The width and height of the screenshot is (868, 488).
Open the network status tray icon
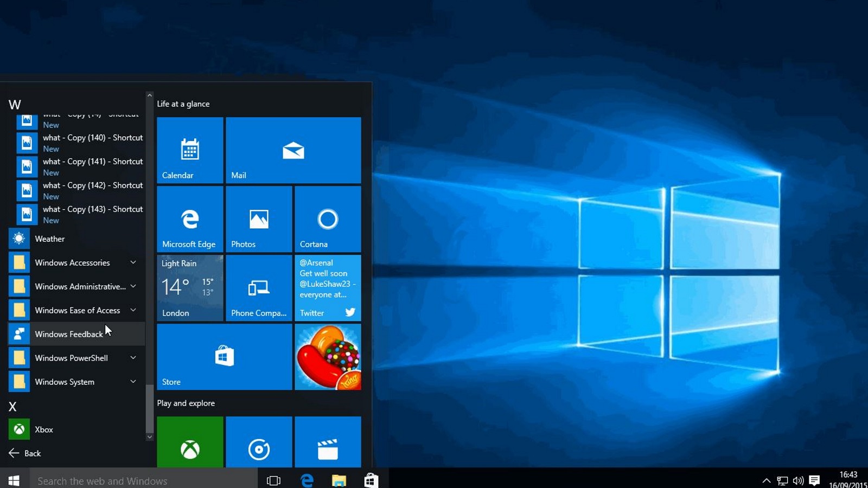(x=782, y=480)
